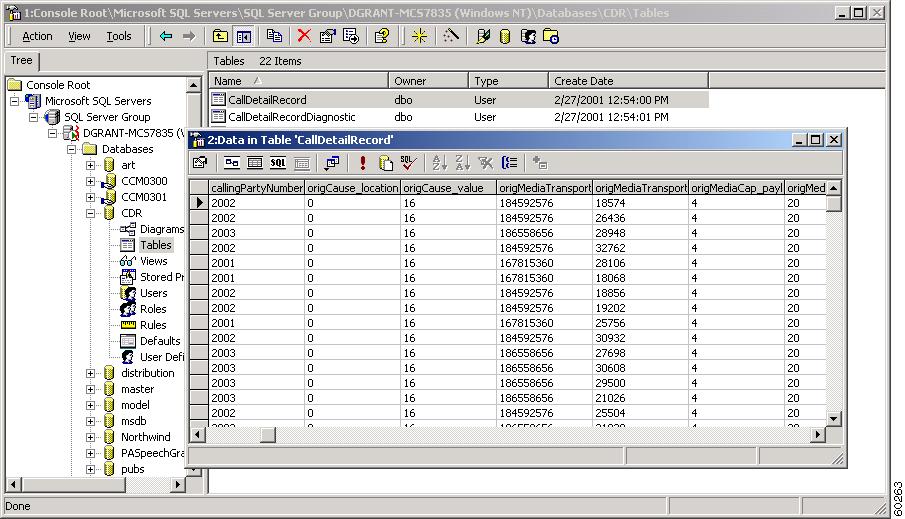The height and width of the screenshot is (519, 905).
Task: Select the Tree tab
Action: point(21,60)
